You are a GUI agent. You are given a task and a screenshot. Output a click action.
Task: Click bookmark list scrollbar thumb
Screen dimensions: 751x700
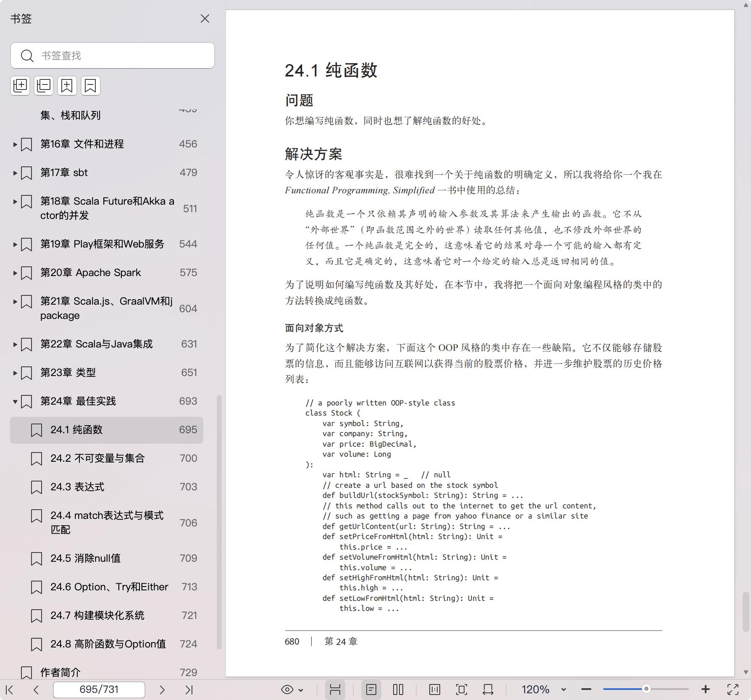coord(219,522)
